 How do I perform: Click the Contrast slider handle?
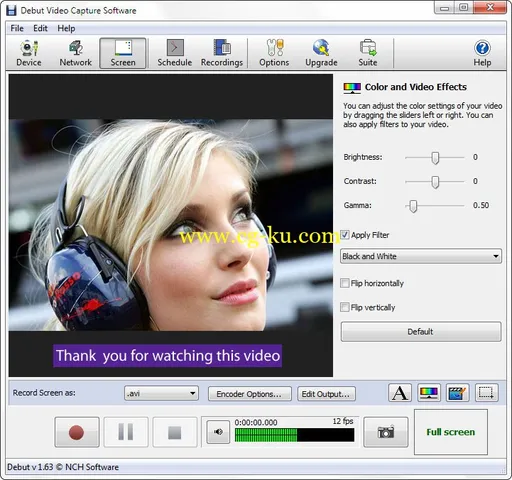click(435, 182)
